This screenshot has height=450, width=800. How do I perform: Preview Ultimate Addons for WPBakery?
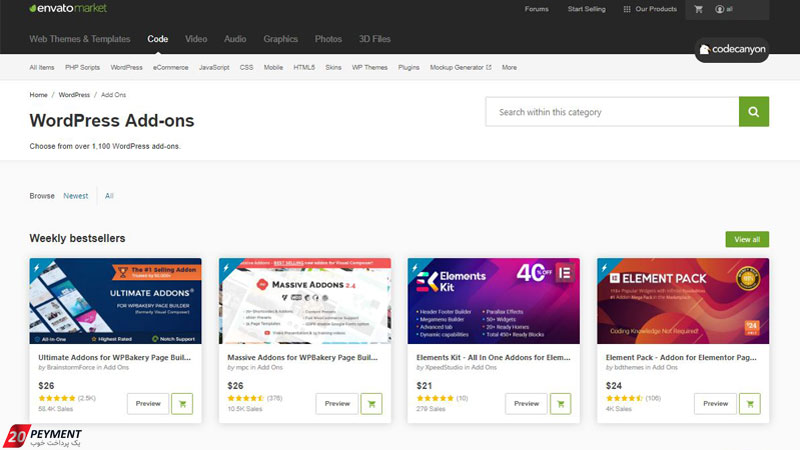click(148, 404)
